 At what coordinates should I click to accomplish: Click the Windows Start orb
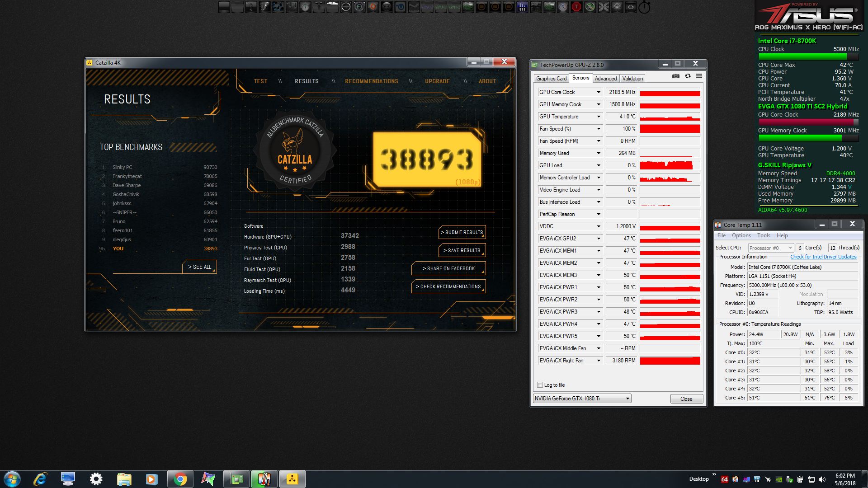[x=12, y=479]
